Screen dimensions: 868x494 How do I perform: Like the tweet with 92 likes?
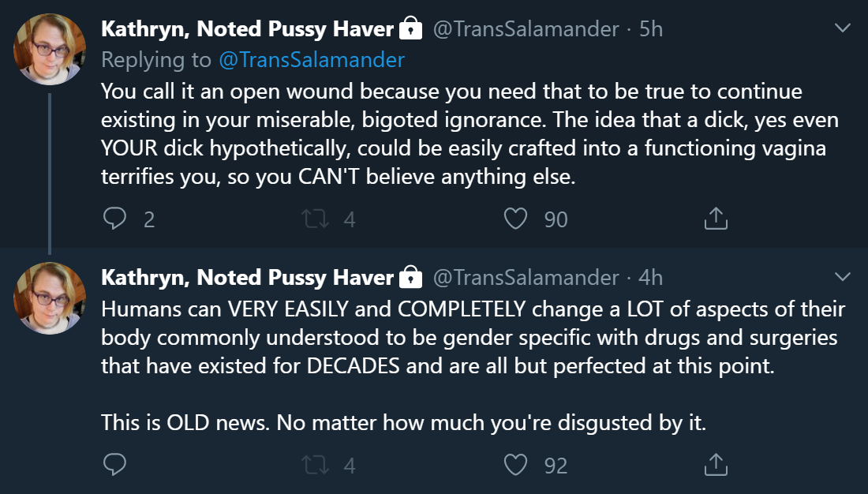click(x=515, y=465)
